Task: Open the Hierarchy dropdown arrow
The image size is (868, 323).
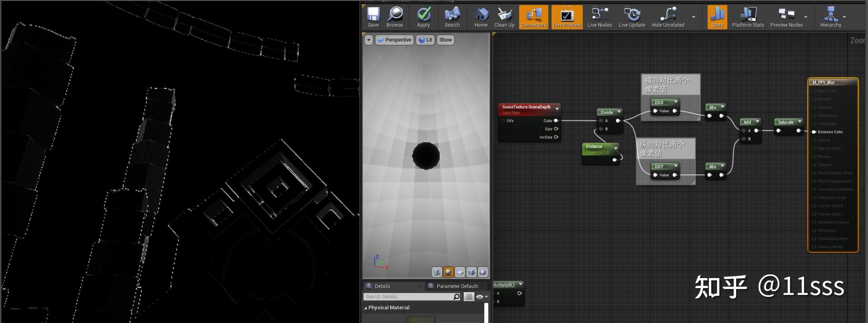Action: [844, 17]
